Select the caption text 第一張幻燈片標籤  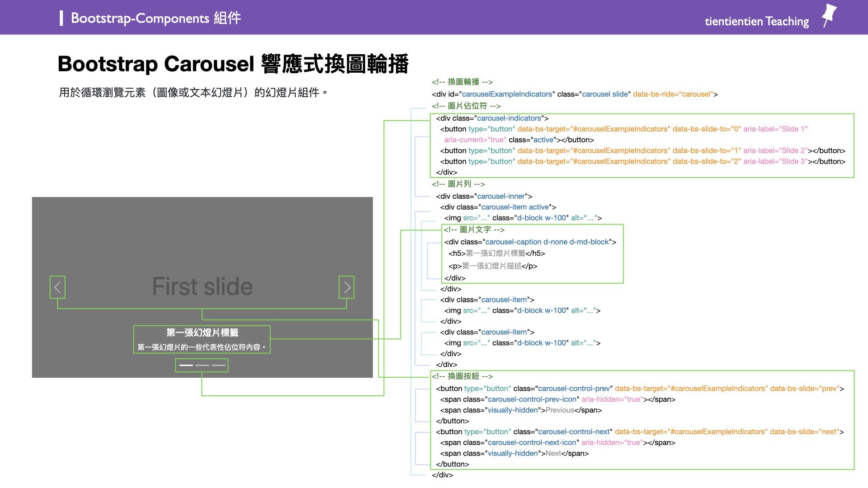tap(202, 333)
